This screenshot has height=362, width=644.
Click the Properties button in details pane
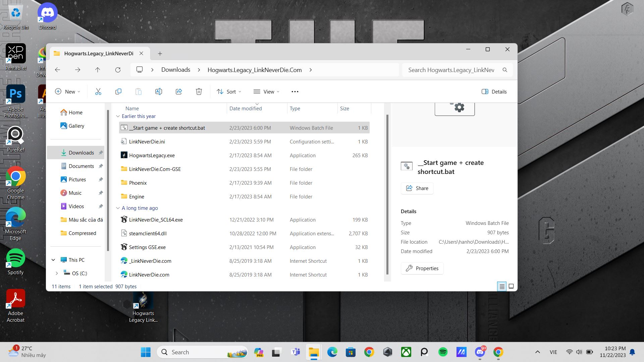pyautogui.click(x=422, y=268)
